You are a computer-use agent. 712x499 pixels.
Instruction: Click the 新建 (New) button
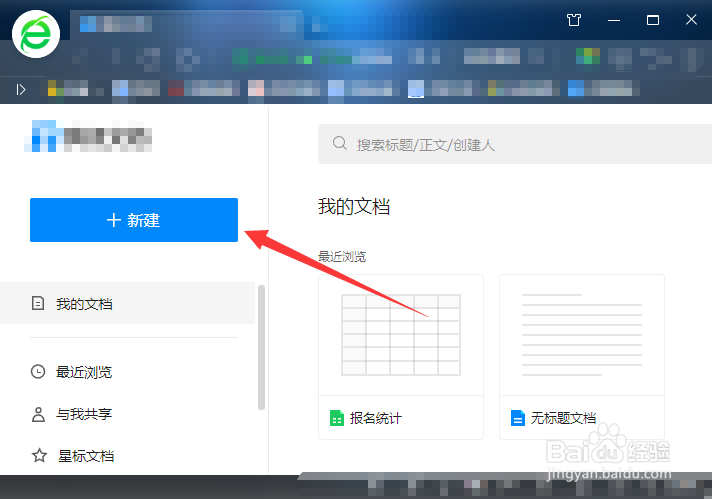pyautogui.click(x=134, y=220)
